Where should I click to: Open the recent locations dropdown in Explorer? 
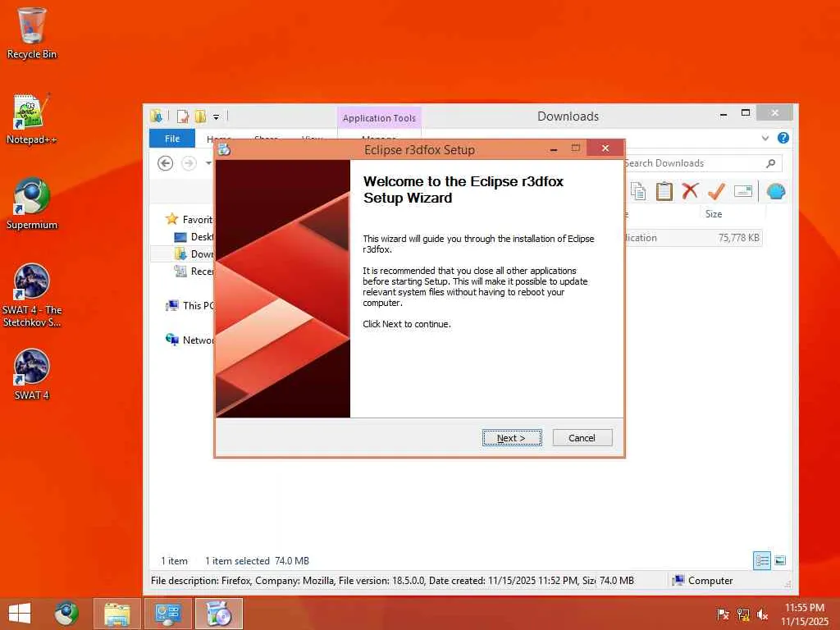point(208,163)
